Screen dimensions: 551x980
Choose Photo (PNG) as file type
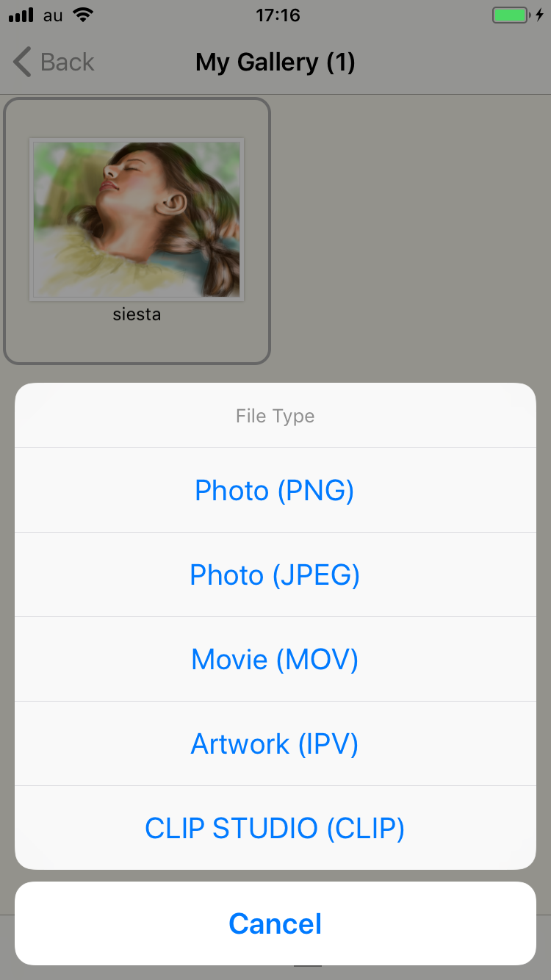pyautogui.click(x=275, y=490)
